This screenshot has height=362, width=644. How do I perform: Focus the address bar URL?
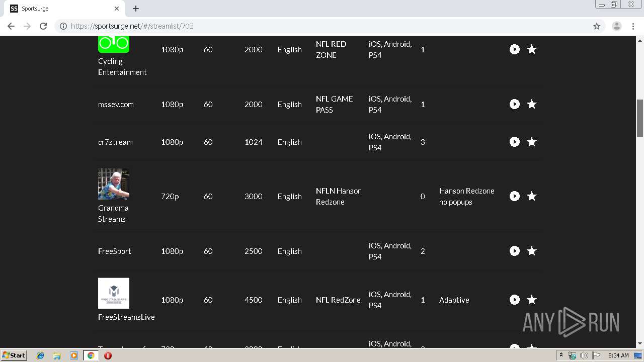click(132, 26)
